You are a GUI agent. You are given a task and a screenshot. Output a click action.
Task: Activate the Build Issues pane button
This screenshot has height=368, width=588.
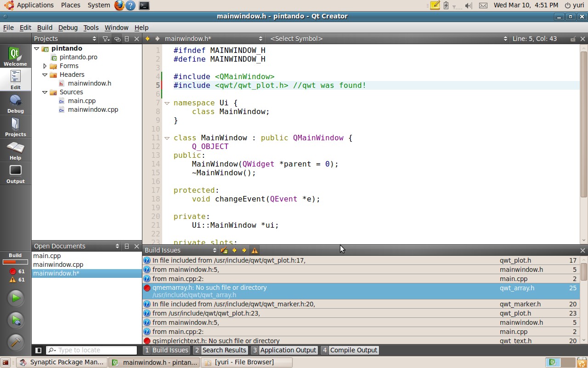166,350
